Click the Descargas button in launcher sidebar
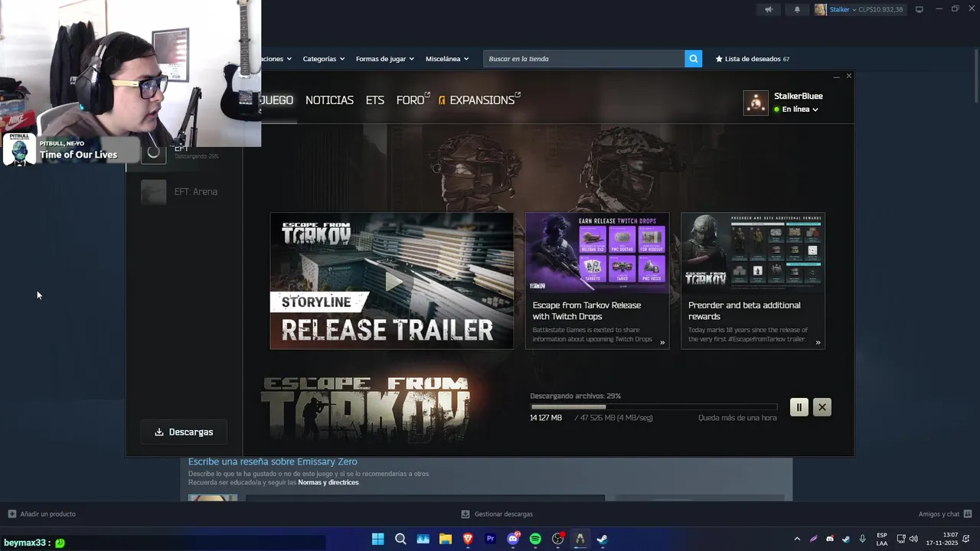 point(184,432)
